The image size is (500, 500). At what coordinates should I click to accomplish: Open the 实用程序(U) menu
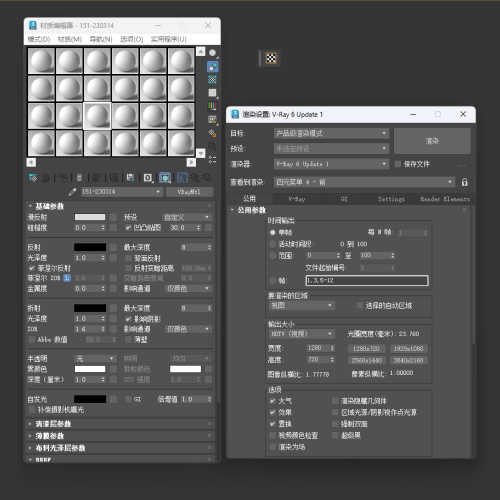[x=169, y=39]
